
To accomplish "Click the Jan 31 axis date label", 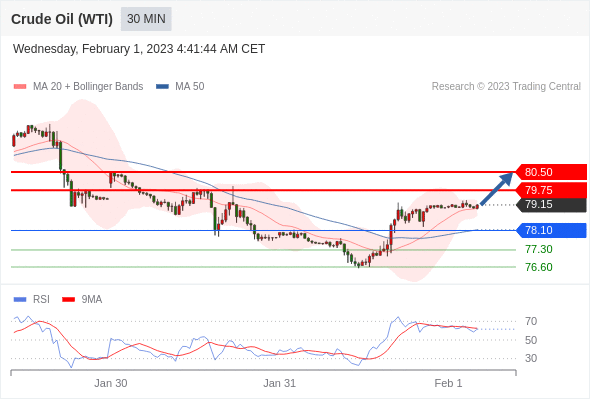I will (x=279, y=383).
